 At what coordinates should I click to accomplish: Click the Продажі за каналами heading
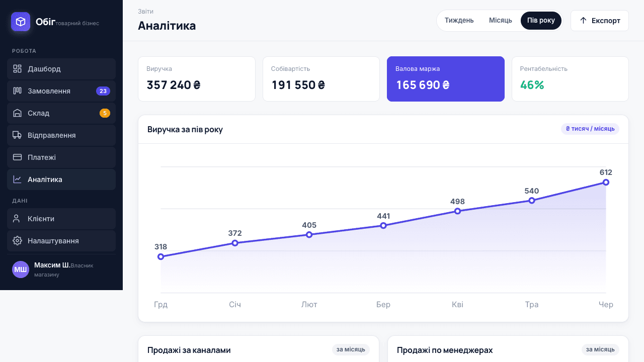pyautogui.click(x=189, y=350)
